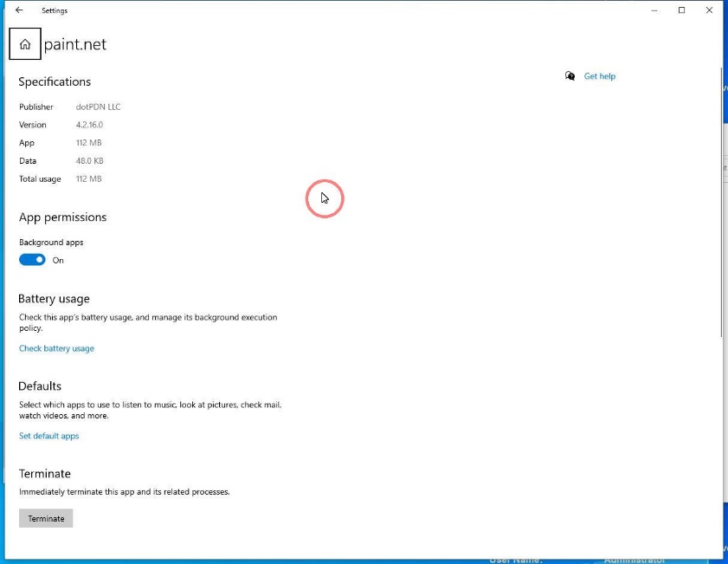This screenshot has height=564, width=728.
Task: Click the App permissions heading
Action: point(62,217)
